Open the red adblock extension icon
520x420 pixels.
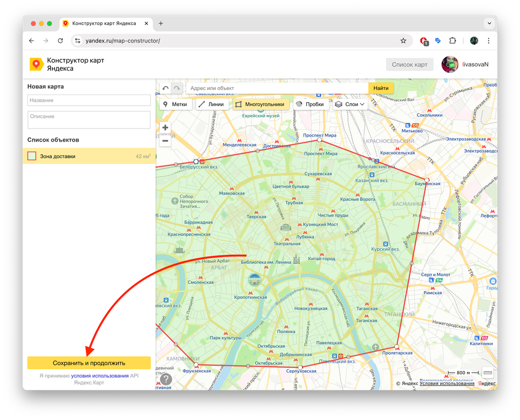click(424, 41)
